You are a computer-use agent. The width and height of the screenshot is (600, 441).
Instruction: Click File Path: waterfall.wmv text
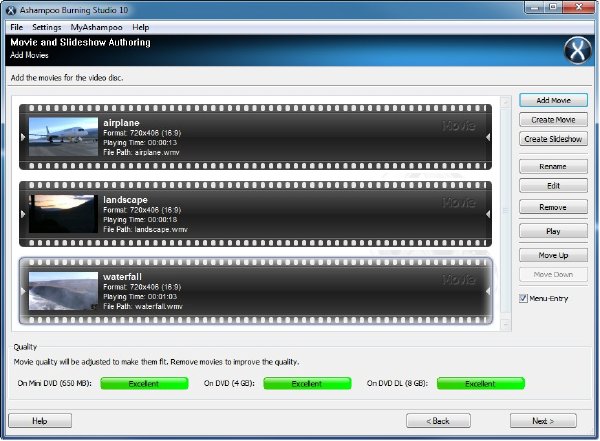(x=143, y=306)
